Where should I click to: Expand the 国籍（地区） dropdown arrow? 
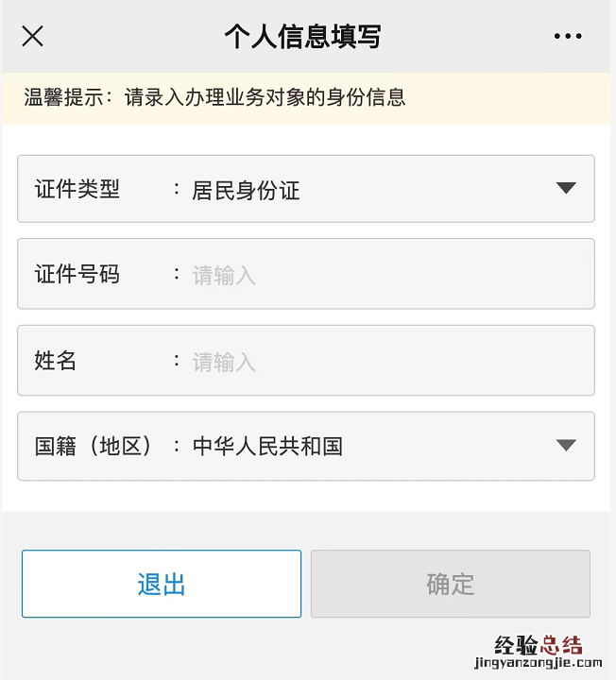coord(566,445)
